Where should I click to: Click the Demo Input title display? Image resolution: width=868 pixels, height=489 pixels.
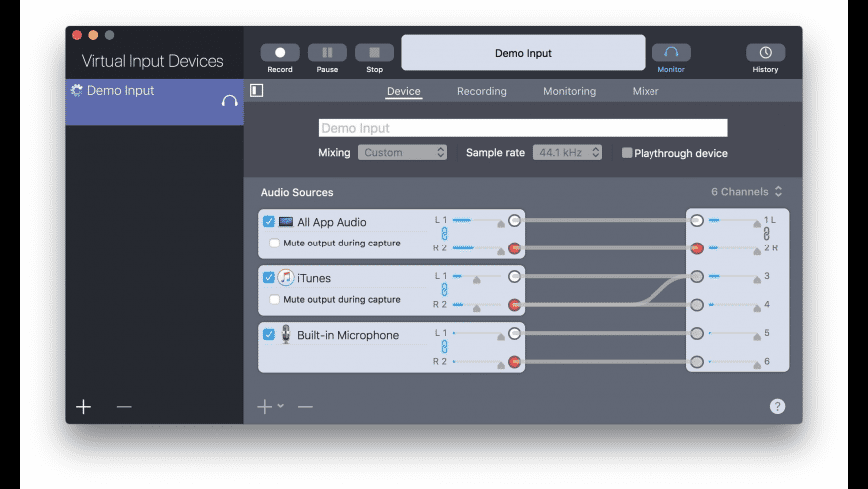tap(523, 53)
